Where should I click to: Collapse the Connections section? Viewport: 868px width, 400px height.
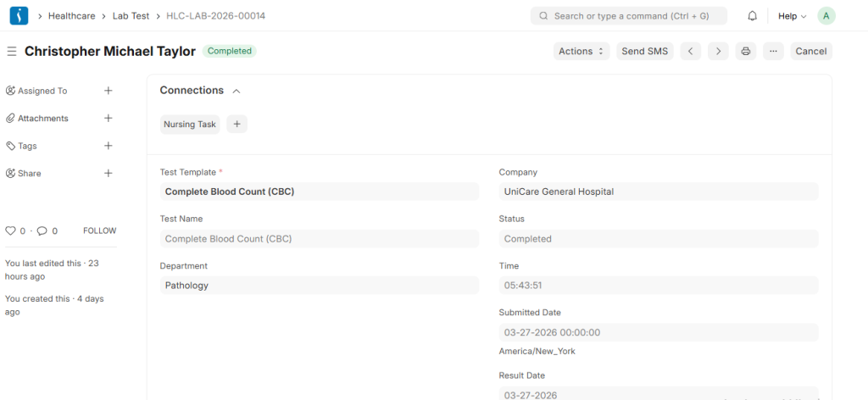[236, 91]
